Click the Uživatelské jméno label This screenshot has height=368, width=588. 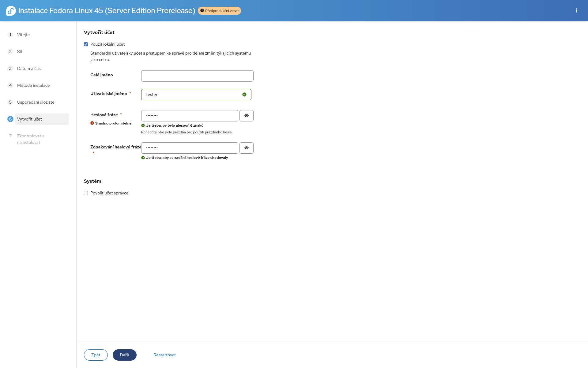tap(109, 94)
